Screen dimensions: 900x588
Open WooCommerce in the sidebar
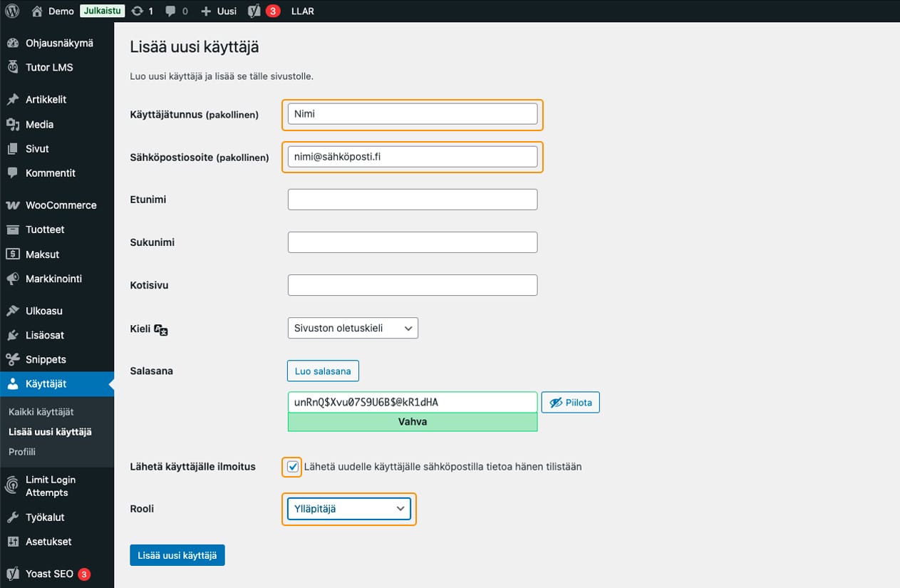click(x=61, y=205)
